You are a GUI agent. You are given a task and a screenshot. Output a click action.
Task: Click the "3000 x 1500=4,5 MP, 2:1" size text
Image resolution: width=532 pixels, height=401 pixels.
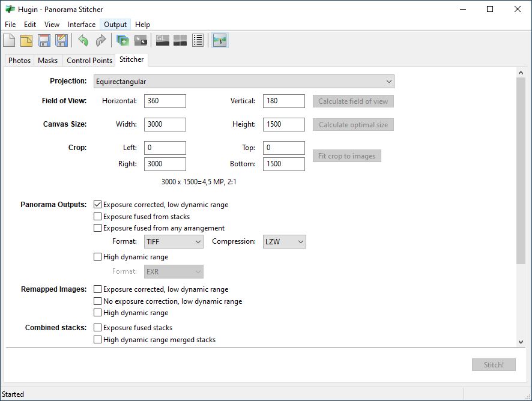pyautogui.click(x=199, y=182)
